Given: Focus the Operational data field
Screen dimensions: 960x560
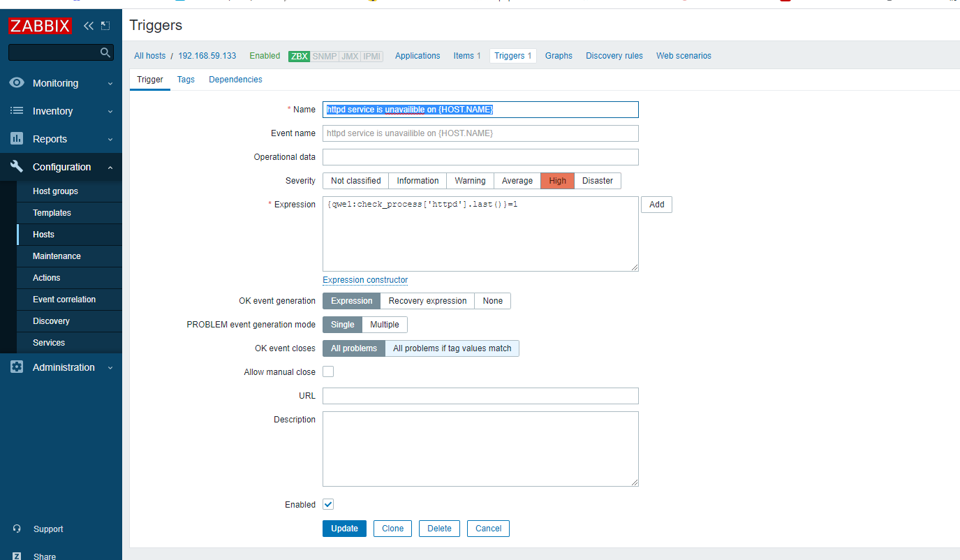Looking at the screenshot, I should pyautogui.click(x=480, y=157).
